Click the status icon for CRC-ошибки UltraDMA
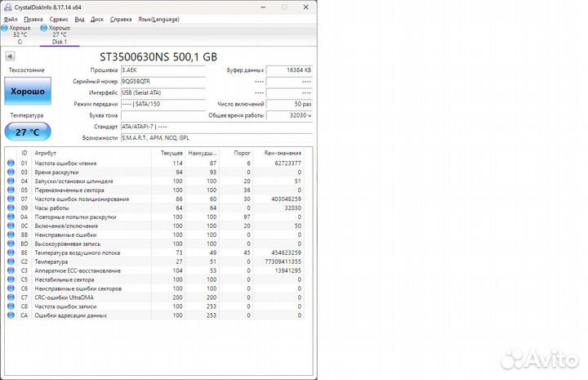The height and width of the screenshot is (380, 588). pos(11,297)
